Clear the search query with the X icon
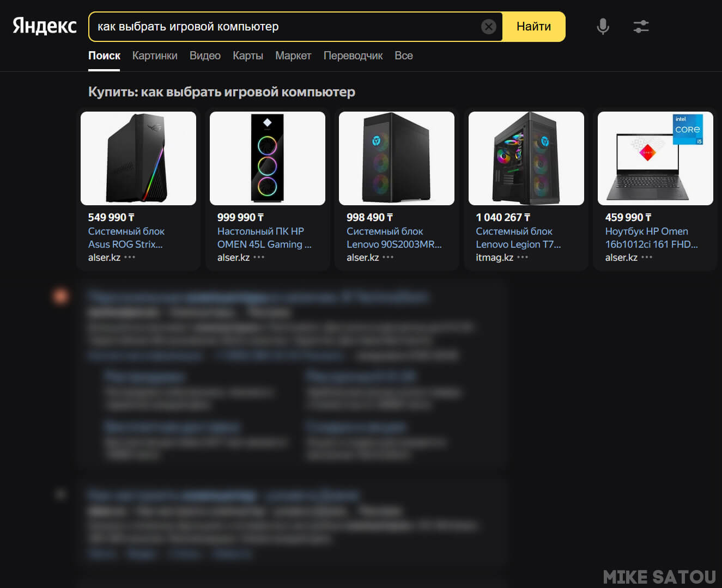 pyautogui.click(x=489, y=26)
